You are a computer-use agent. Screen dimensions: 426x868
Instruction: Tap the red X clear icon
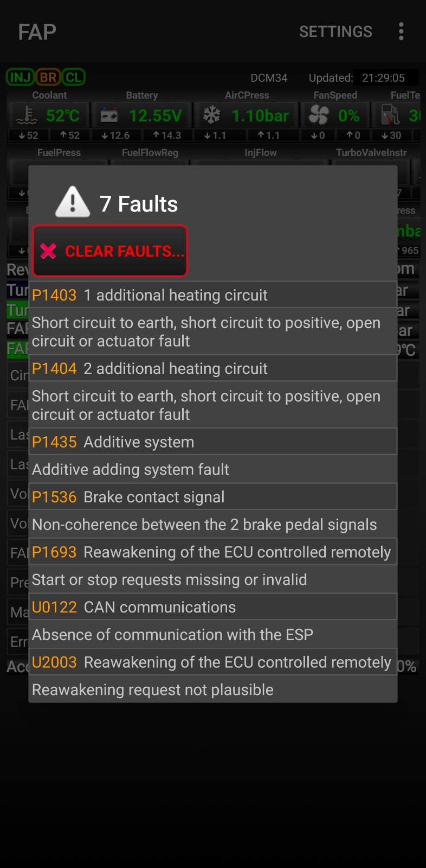[48, 251]
